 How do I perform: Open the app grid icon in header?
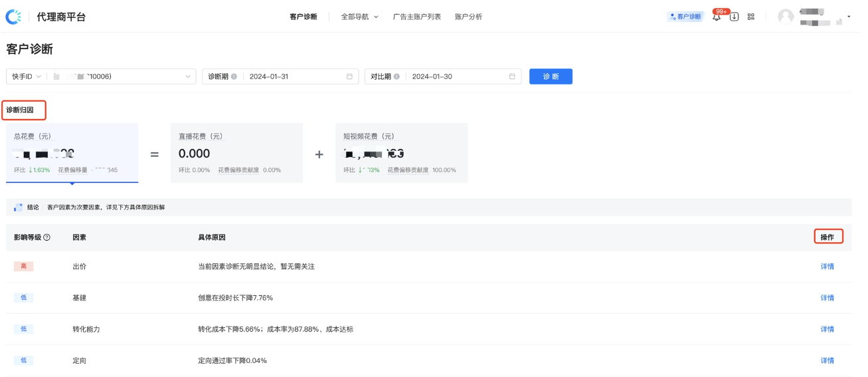click(x=751, y=17)
